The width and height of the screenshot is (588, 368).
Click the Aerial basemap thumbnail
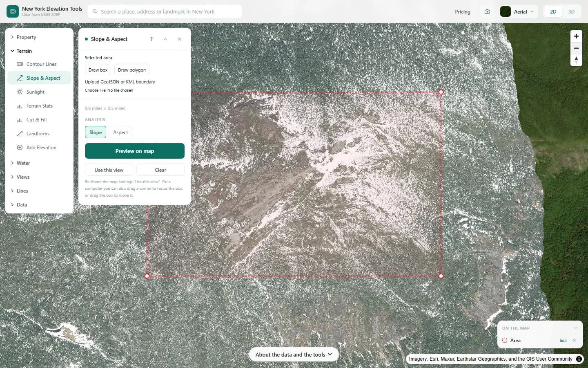point(506,11)
